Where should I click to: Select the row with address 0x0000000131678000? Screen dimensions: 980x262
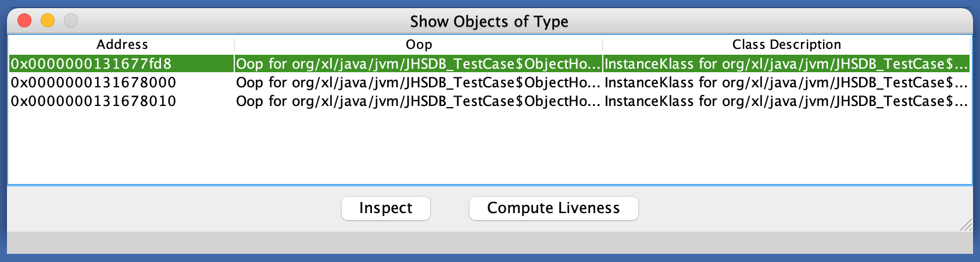point(94,83)
